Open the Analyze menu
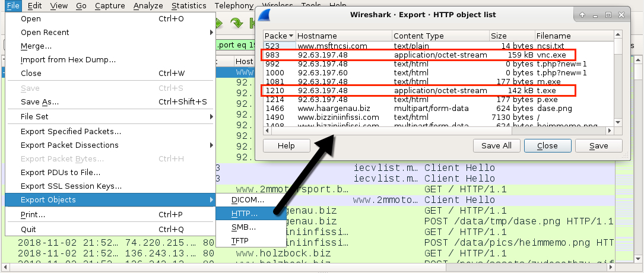 pyautogui.click(x=148, y=6)
